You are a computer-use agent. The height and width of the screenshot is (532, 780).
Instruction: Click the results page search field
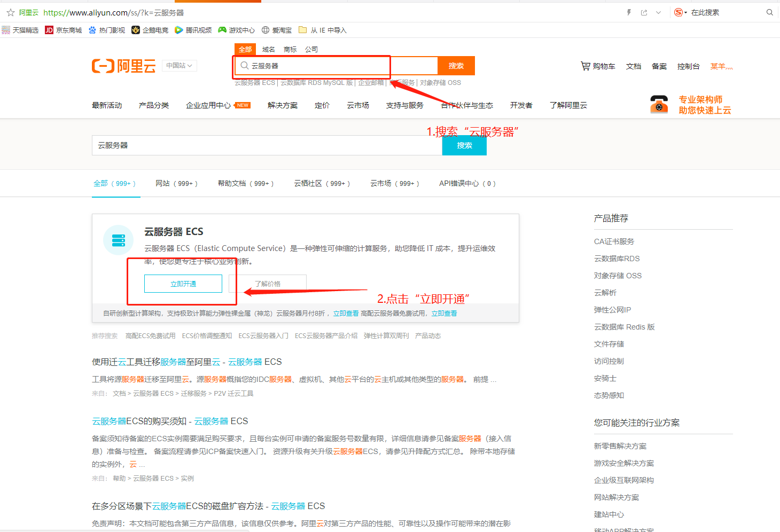coord(267,145)
